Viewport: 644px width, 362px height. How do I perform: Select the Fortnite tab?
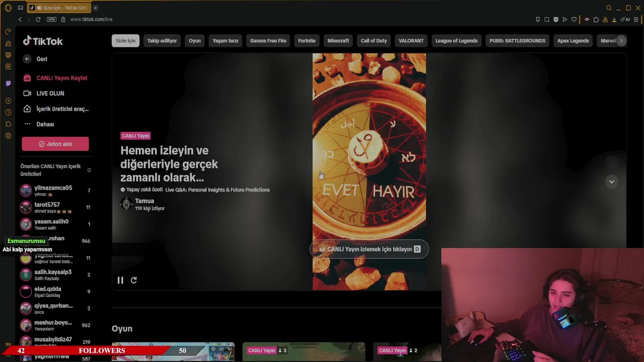pos(307,41)
